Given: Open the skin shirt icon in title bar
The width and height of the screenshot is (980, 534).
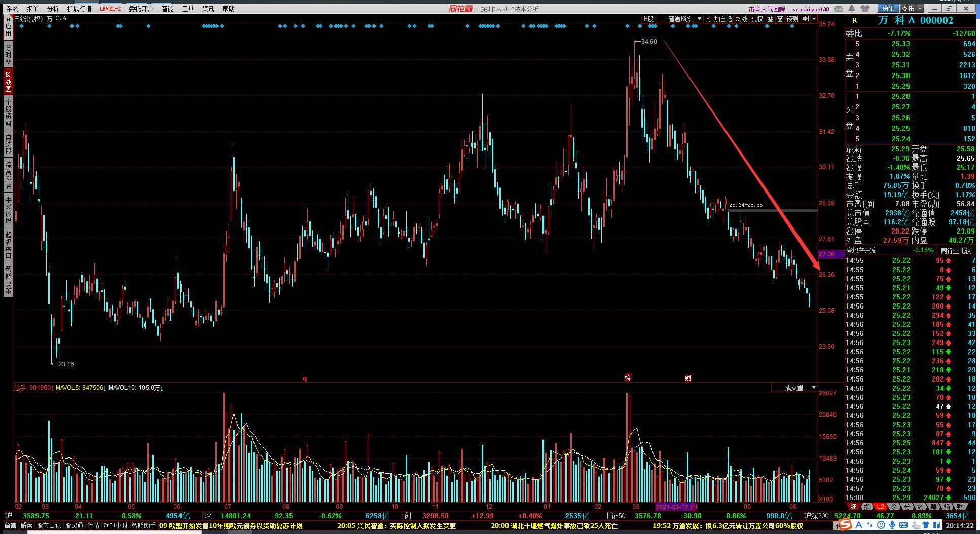Looking at the screenshot, I should [865, 9].
